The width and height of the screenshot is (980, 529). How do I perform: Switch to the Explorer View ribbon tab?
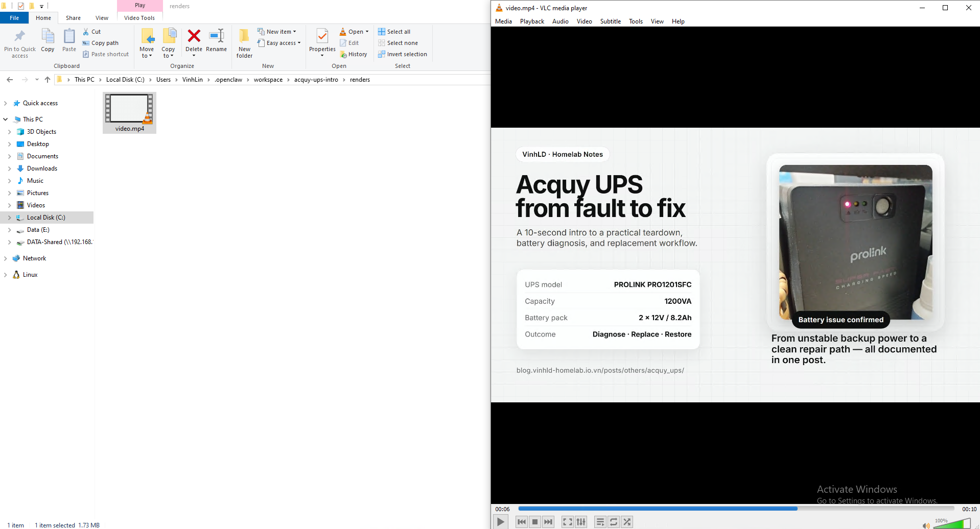[102, 18]
